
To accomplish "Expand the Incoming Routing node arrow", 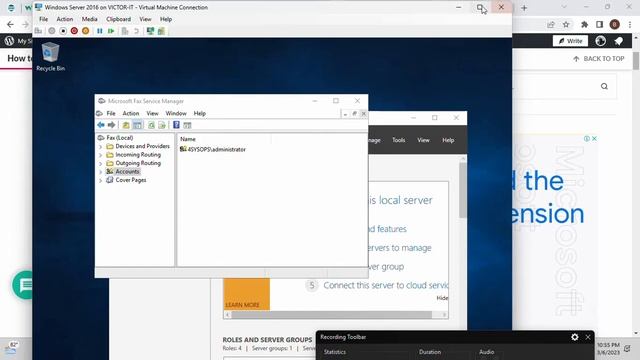I will pos(100,155).
